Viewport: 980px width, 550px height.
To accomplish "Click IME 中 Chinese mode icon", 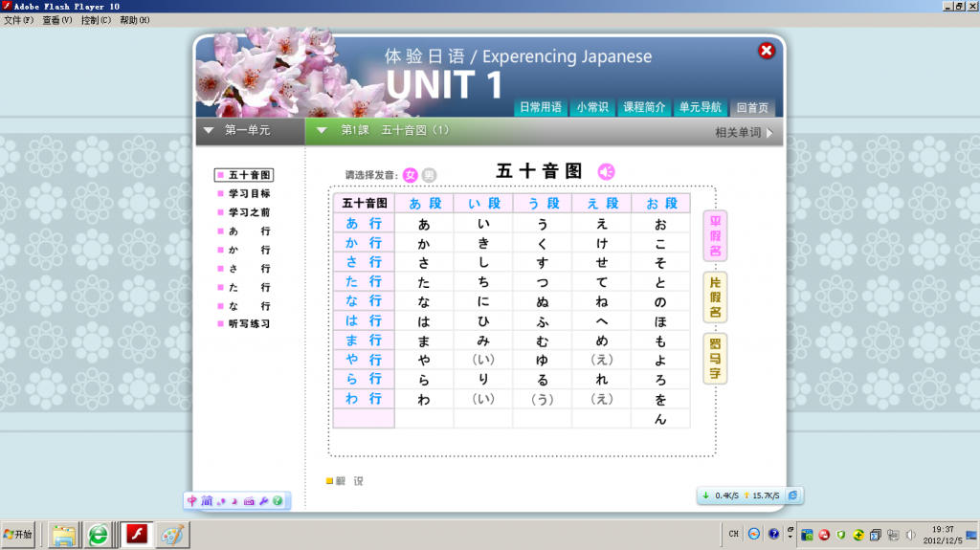I will (x=192, y=500).
